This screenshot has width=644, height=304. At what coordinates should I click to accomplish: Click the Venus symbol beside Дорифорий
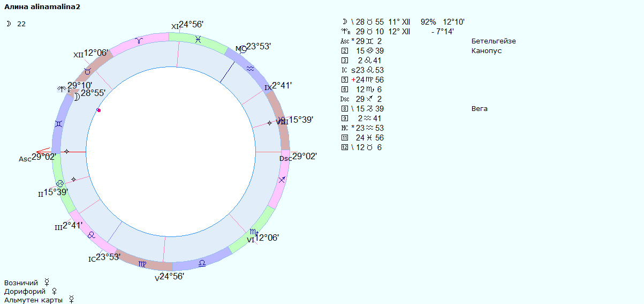[54, 291]
